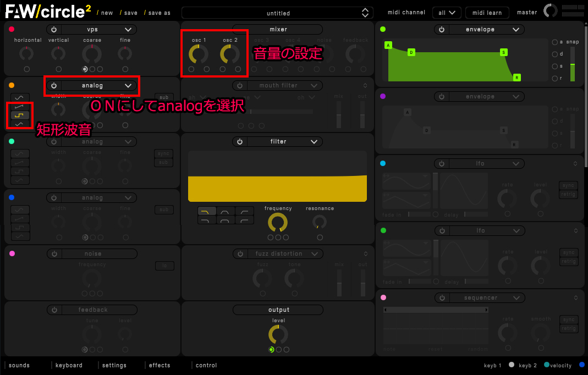Viewport: 588px width, 375px height.
Task: Click the lo button in noise module
Action: click(164, 266)
